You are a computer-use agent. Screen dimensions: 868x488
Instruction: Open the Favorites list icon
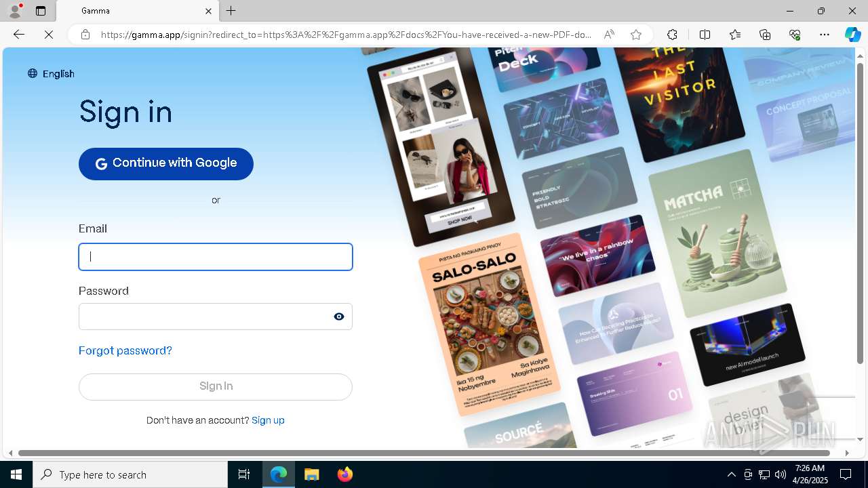tap(735, 35)
